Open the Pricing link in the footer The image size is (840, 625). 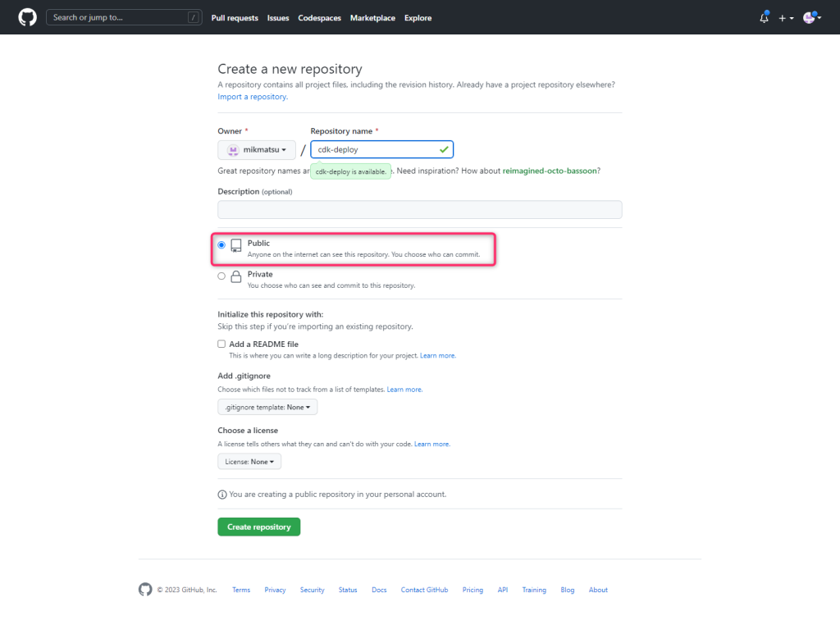tap(472, 590)
